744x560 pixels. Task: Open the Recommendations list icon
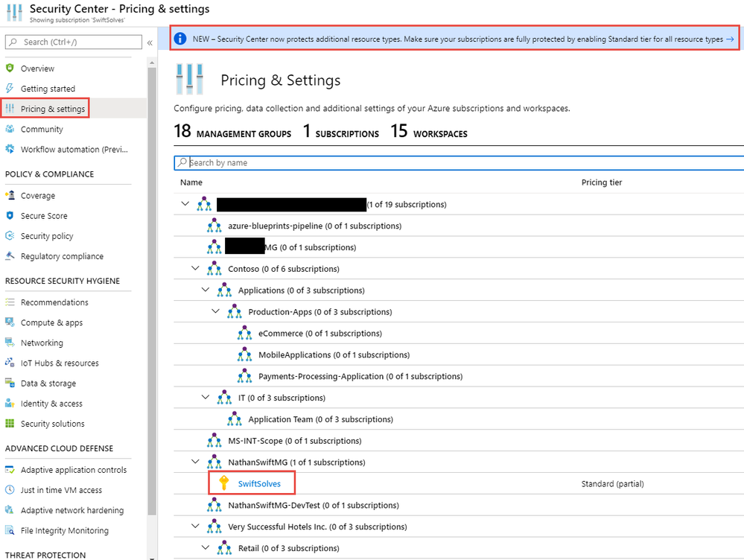10,302
